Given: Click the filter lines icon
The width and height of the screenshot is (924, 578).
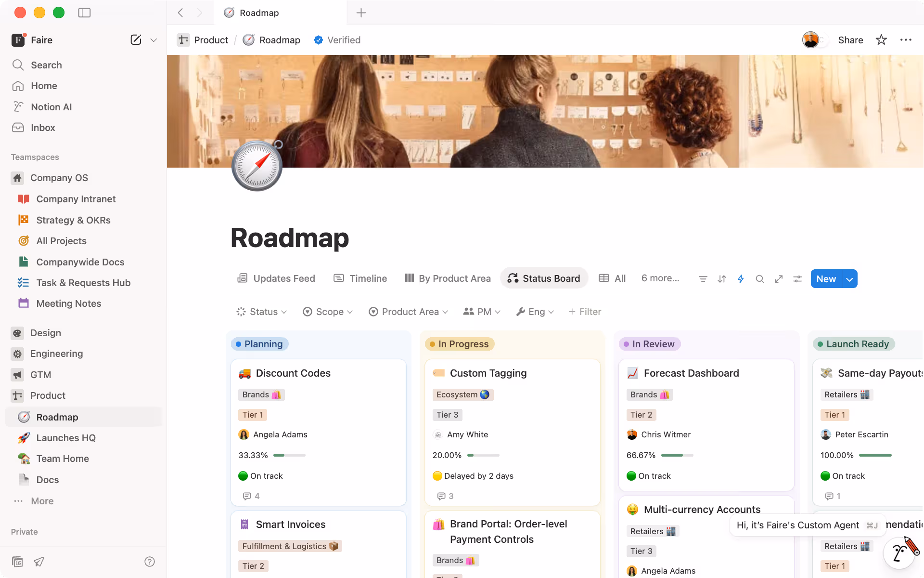Looking at the screenshot, I should click(703, 278).
